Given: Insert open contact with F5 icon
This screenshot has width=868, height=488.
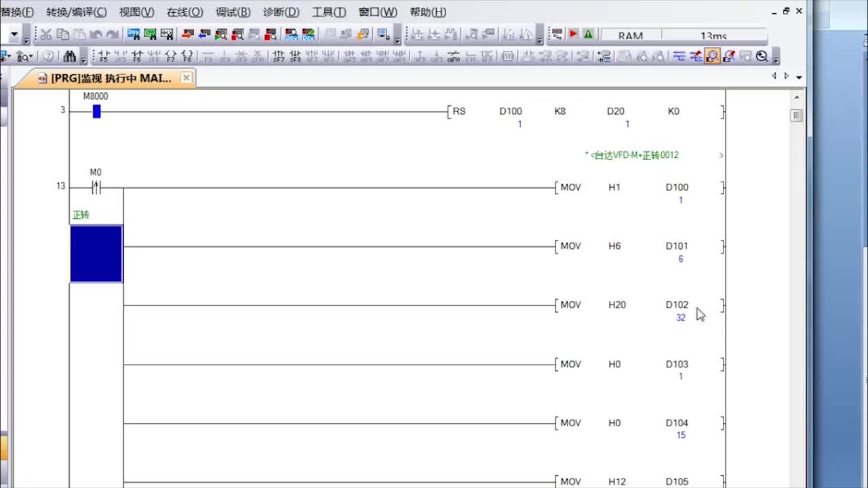Looking at the screenshot, I should pyautogui.click(x=104, y=56).
